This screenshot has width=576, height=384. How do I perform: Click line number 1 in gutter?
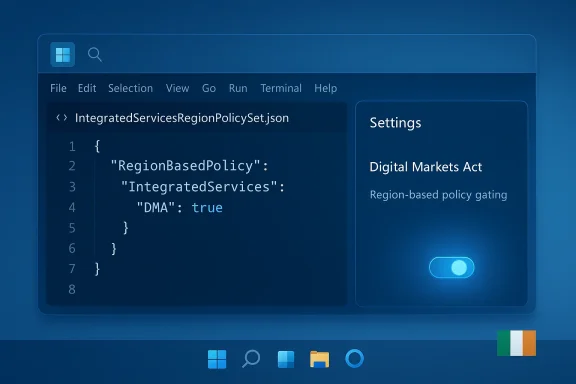[72, 147]
